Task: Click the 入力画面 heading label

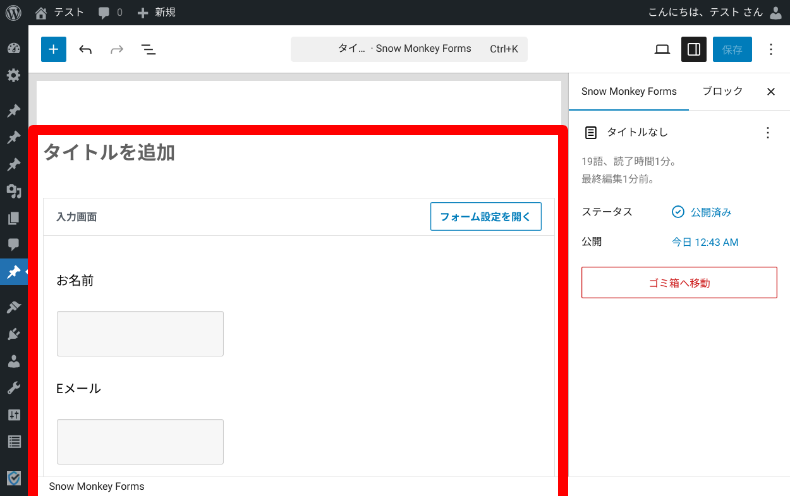Action: click(77, 217)
